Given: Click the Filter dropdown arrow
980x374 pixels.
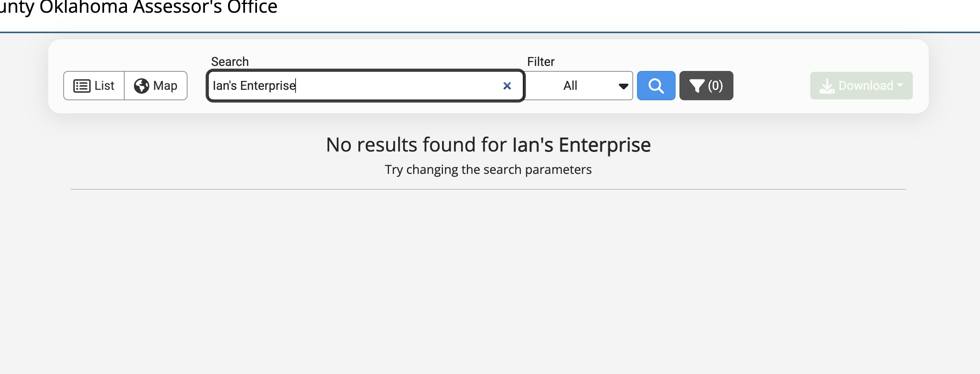Looking at the screenshot, I should [623, 86].
